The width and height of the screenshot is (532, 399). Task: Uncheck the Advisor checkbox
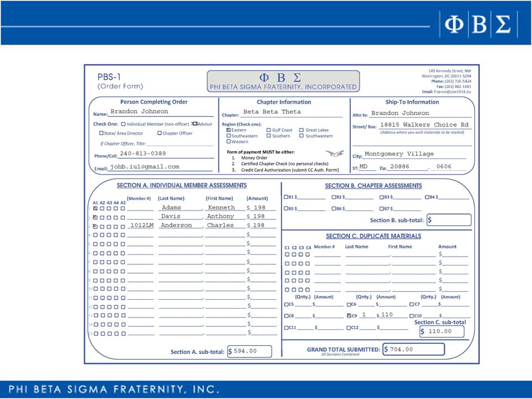(195, 124)
